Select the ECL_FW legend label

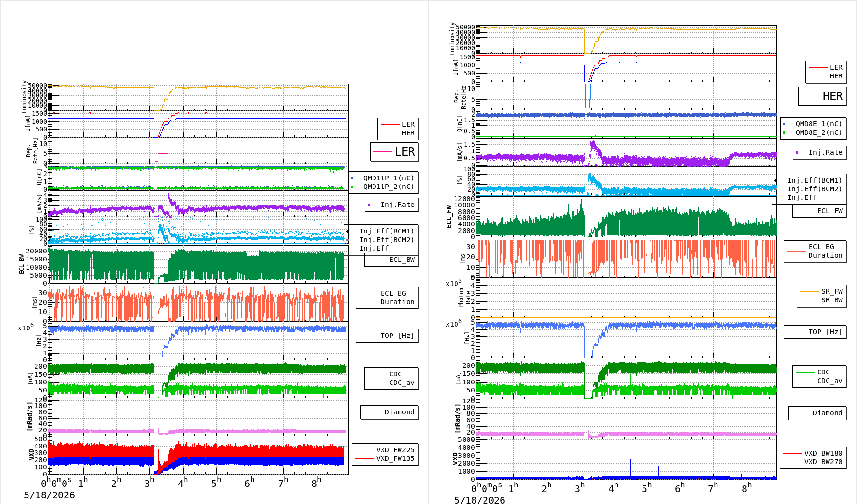[x=830, y=211]
